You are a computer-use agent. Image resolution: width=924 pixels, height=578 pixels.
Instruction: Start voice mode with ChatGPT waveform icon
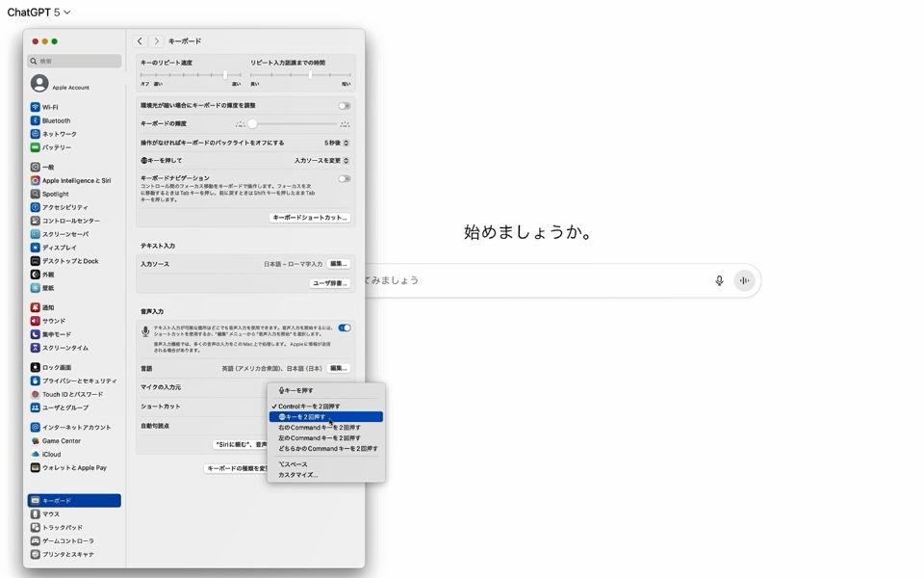click(744, 280)
